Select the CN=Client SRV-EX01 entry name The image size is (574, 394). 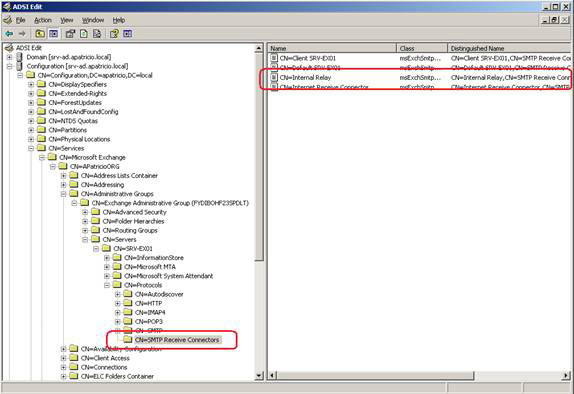pyautogui.click(x=308, y=58)
